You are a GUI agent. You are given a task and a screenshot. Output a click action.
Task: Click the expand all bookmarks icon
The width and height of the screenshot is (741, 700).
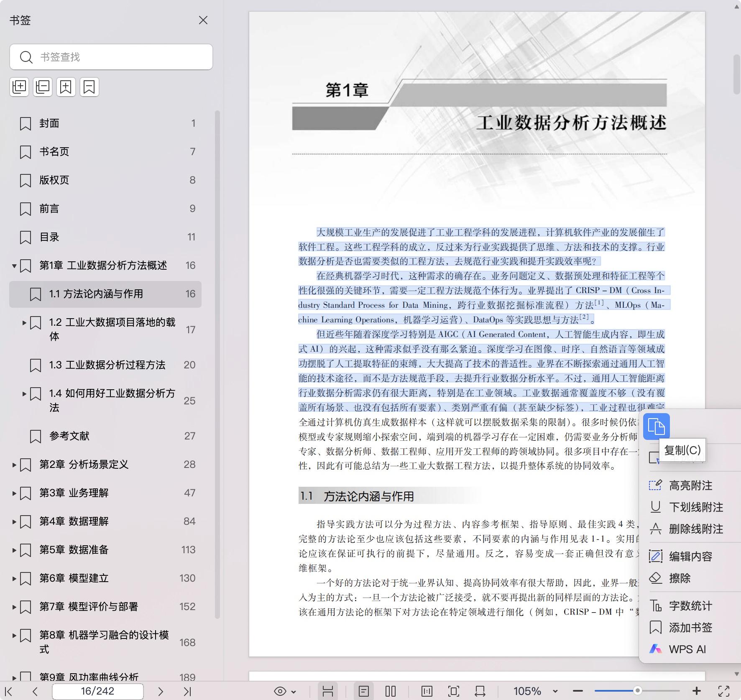(x=19, y=87)
